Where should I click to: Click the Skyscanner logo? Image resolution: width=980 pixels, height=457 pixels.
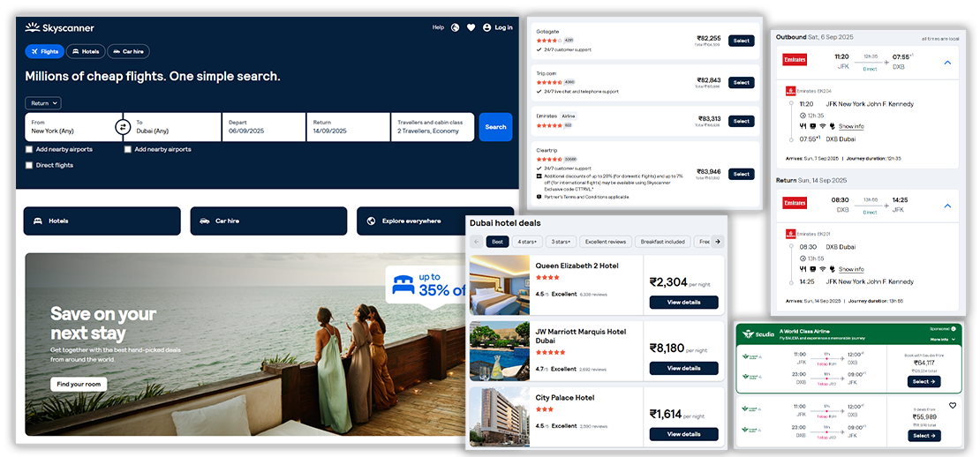[x=59, y=27]
